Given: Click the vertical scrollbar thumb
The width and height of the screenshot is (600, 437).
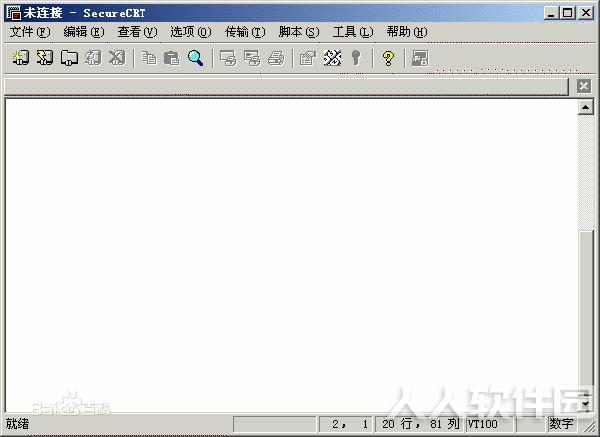Looking at the screenshot, I should click(585, 314).
